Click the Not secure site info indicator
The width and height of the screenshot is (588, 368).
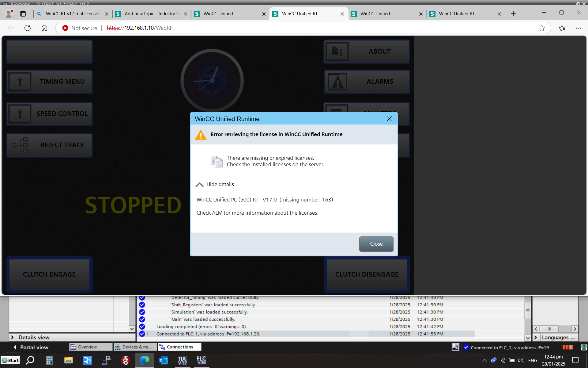point(80,28)
